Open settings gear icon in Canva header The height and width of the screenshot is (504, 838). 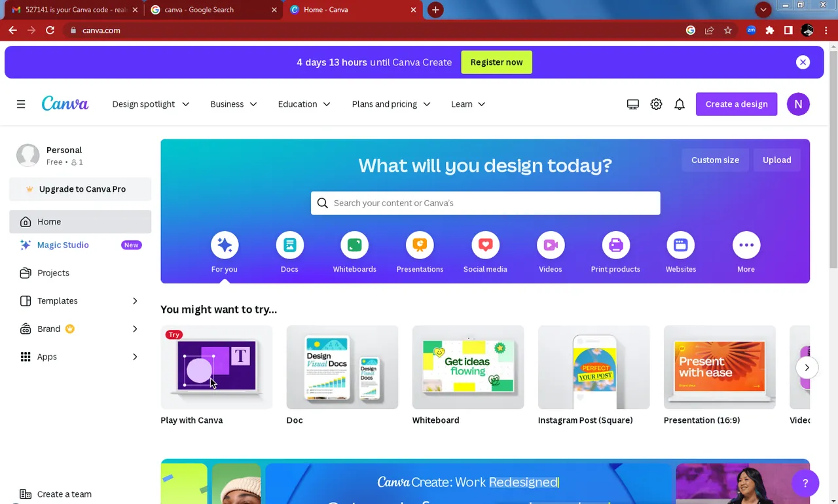(656, 104)
